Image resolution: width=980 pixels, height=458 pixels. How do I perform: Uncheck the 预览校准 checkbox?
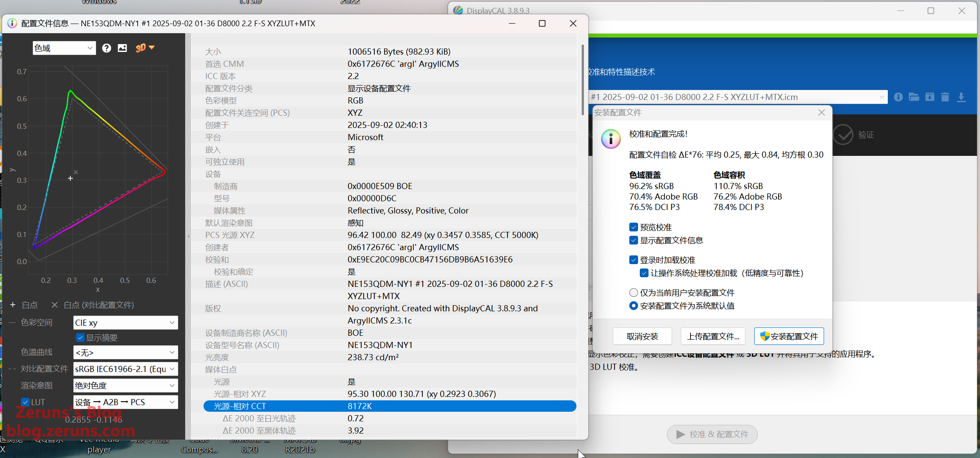click(634, 227)
